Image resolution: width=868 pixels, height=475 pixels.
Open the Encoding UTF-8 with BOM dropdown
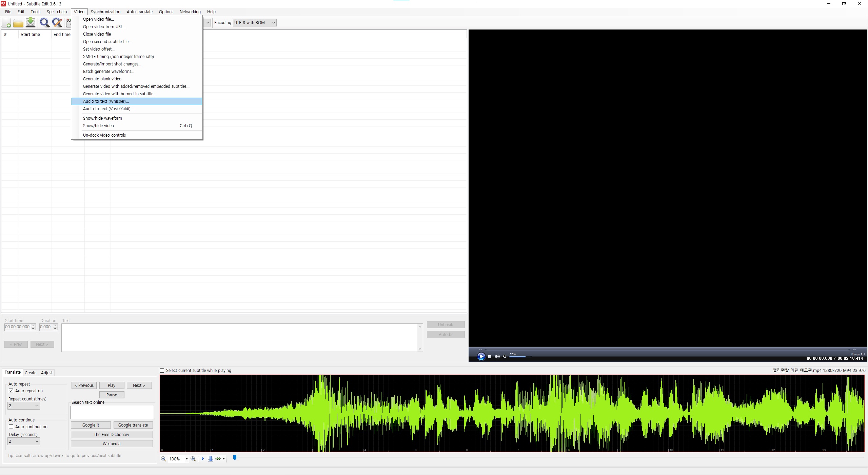coord(255,23)
